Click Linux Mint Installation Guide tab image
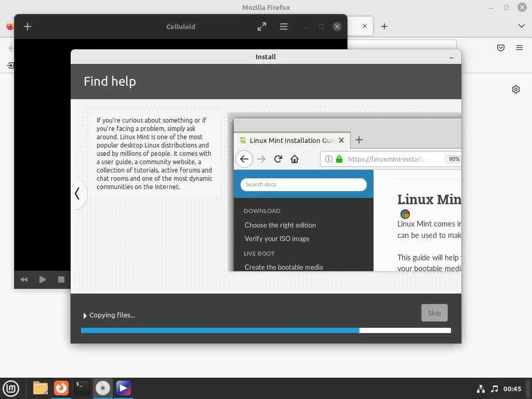The width and height of the screenshot is (532, 399). [292, 140]
